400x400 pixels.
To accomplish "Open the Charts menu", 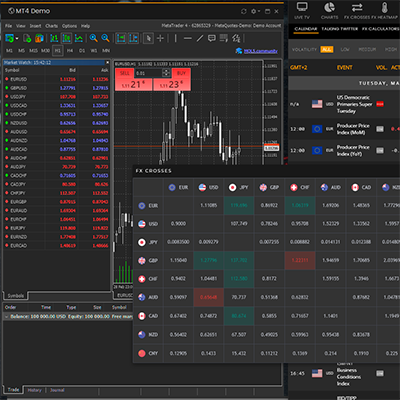I will click(x=51, y=26).
